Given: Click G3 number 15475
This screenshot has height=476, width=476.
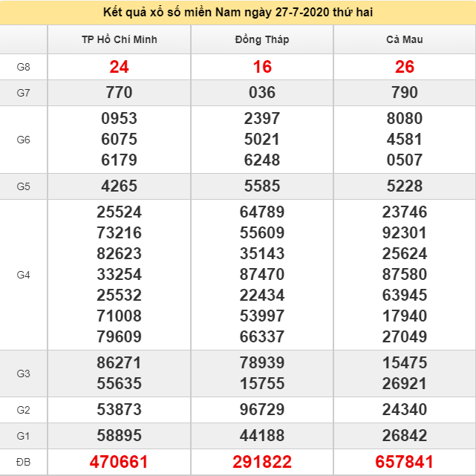Looking at the screenshot, I should pos(405,363).
